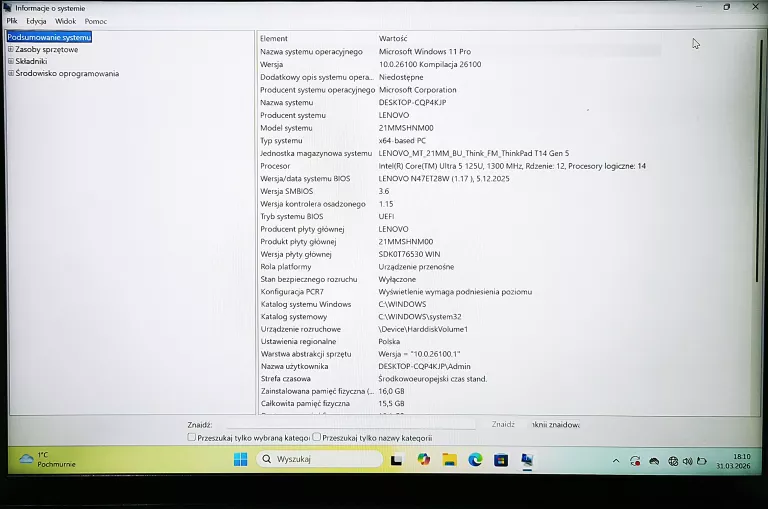Open the volume tray icon
This screenshot has height=509, width=768.
688,461
